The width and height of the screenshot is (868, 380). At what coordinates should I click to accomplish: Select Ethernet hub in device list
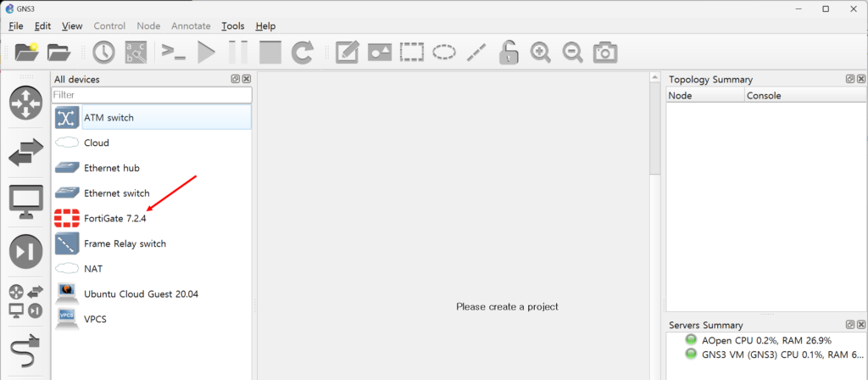152,168
